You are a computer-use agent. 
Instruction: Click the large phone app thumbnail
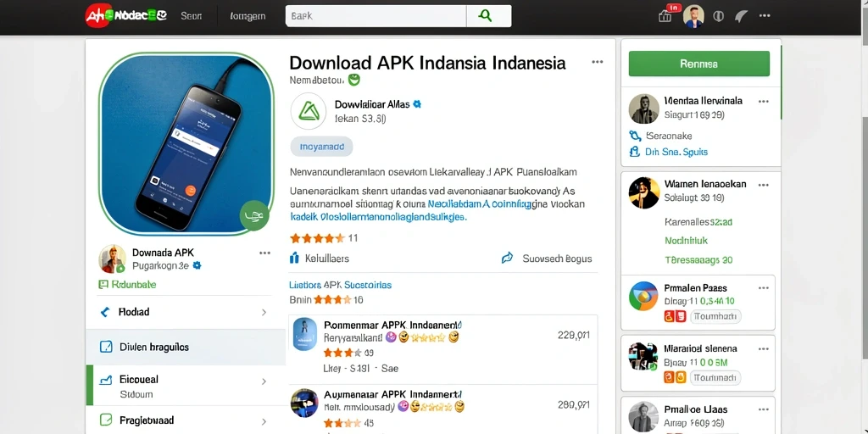point(186,143)
